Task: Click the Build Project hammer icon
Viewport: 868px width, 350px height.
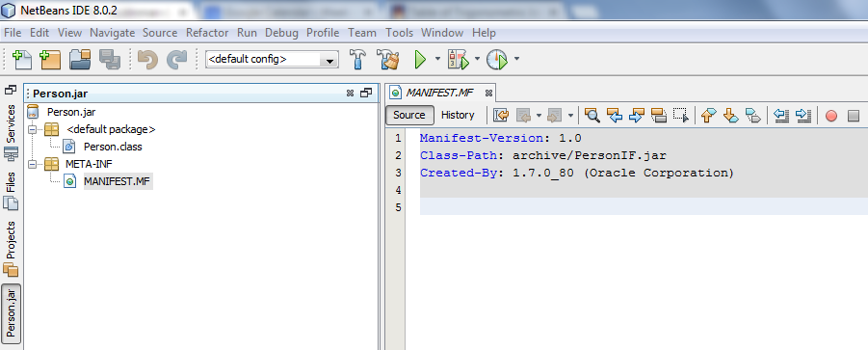Action: click(358, 59)
